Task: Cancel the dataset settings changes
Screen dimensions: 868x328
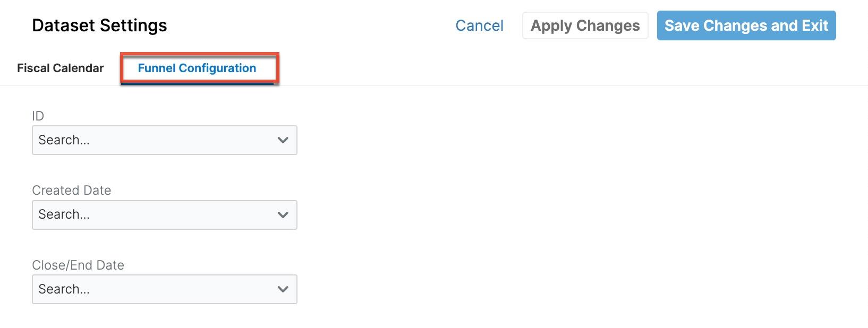Action: click(x=479, y=25)
